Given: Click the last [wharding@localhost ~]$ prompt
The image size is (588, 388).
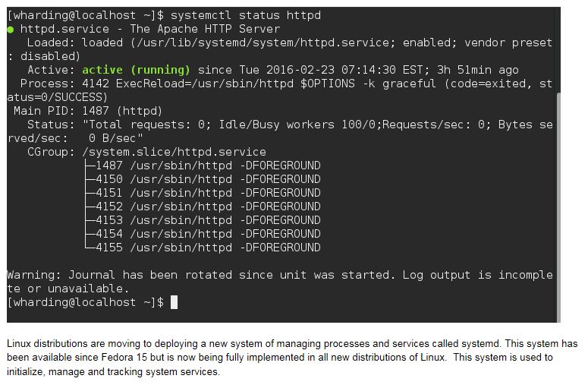Looking at the screenshot, I should 85,302.
